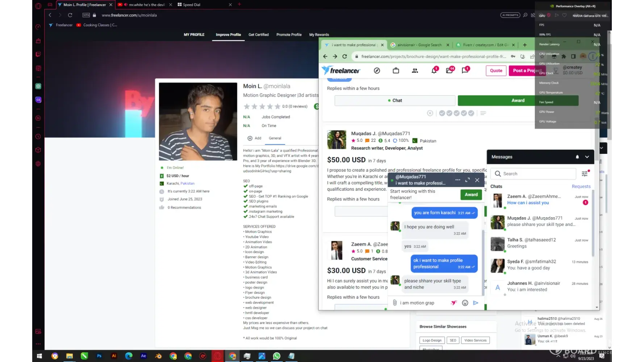
Task: Open the Freelancer bookmark in Opera
Action: 61,25
